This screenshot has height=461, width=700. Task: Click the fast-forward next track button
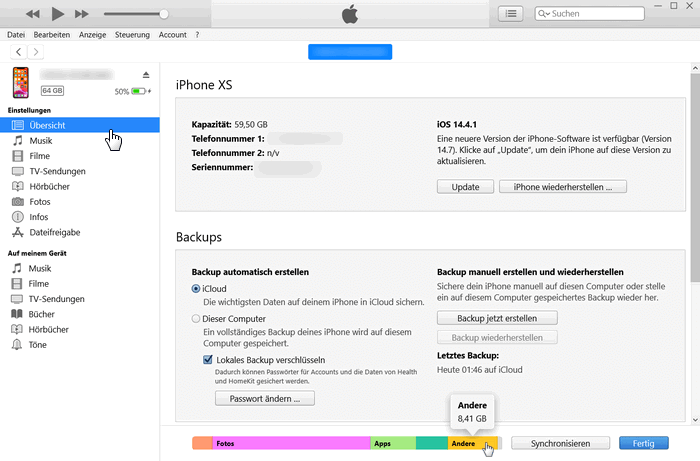click(82, 14)
